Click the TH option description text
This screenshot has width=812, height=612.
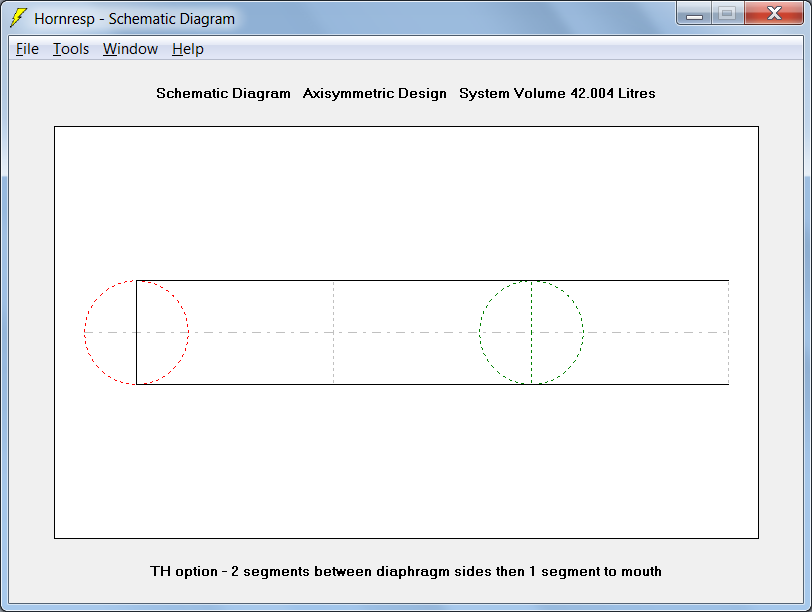[405, 571]
